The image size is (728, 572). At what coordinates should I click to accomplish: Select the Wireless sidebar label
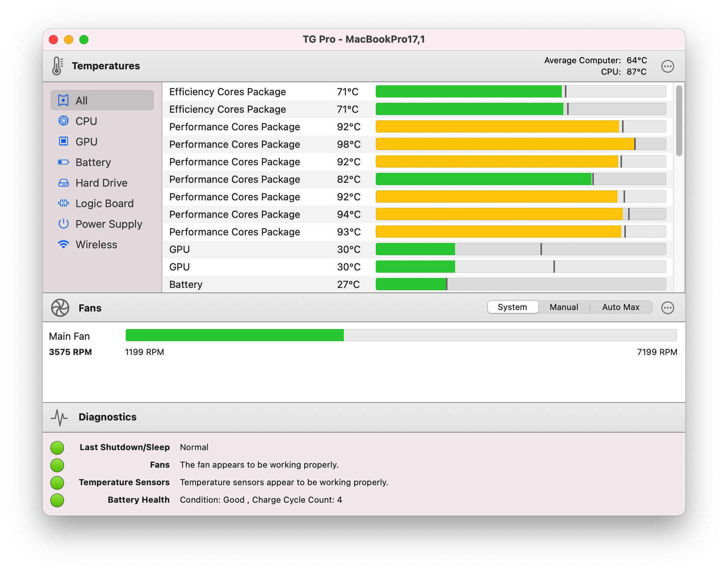pyautogui.click(x=96, y=244)
